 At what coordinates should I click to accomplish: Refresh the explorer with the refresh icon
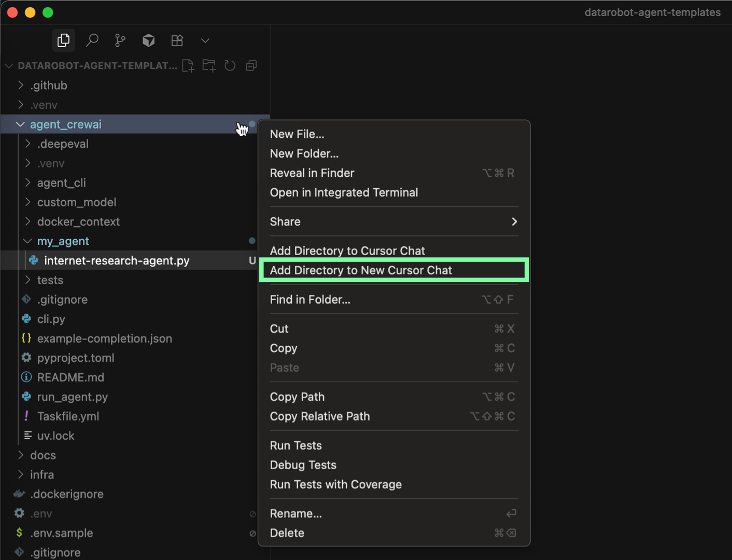(230, 66)
